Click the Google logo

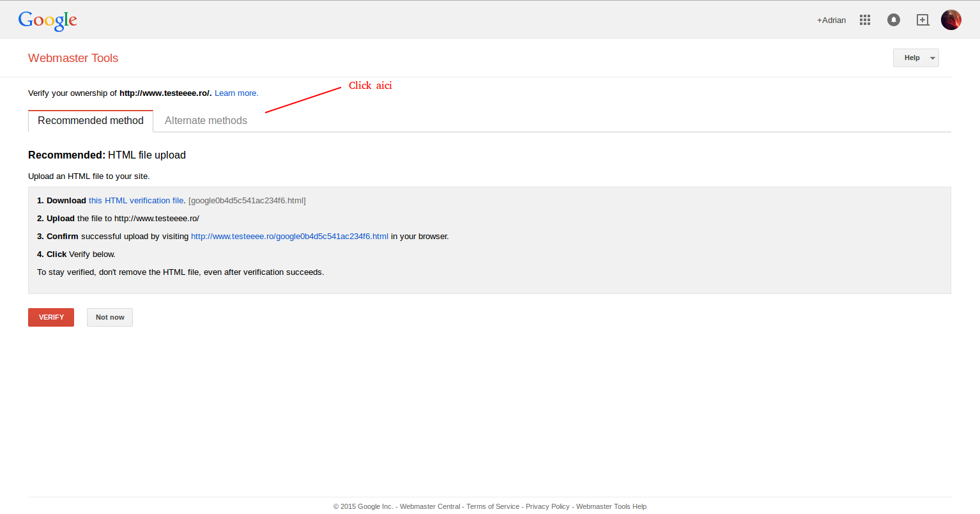pos(48,20)
